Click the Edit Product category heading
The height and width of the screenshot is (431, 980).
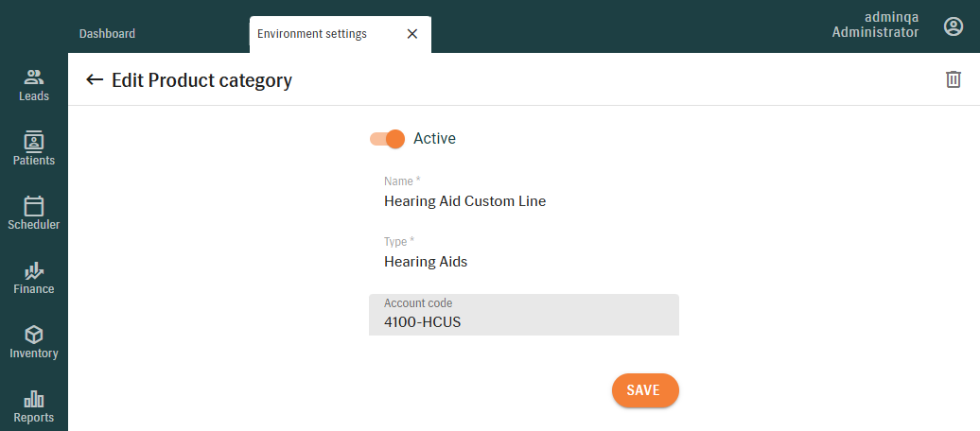point(201,80)
